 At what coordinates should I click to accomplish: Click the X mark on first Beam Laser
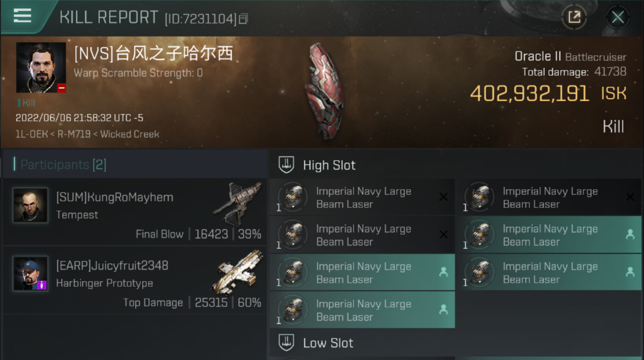click(444, 197)
